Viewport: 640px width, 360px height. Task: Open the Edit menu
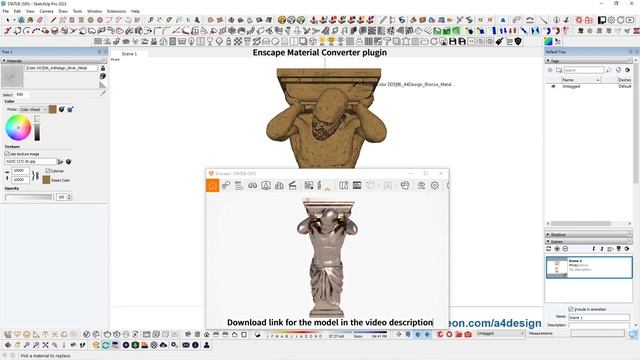(17, 11)
